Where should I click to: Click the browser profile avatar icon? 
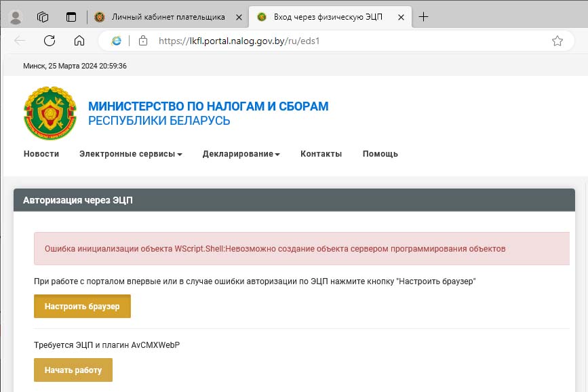pyautogui.click(x=16, y=17)
